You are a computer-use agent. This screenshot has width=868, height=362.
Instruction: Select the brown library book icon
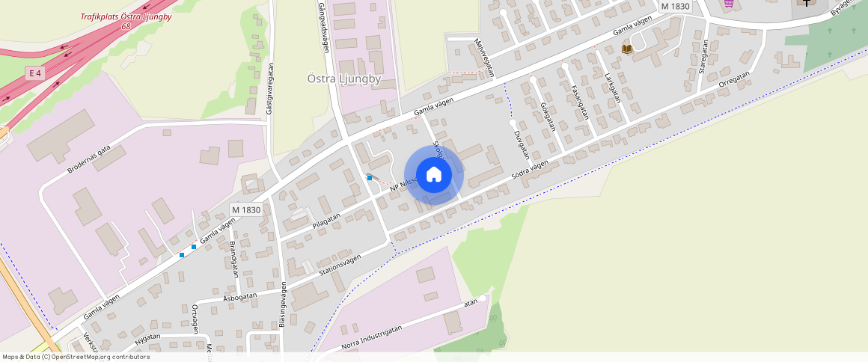click(626, 49)
